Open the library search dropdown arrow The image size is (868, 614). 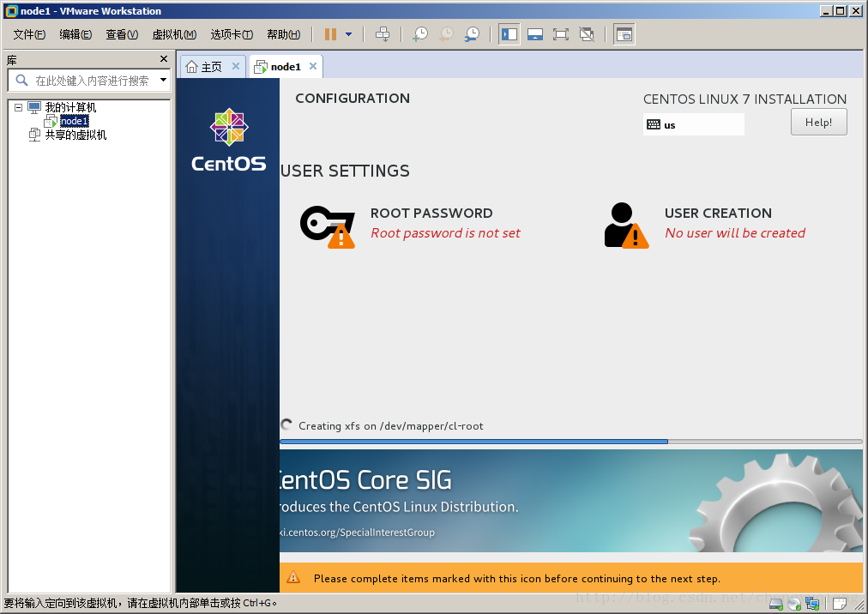[x=163, y=81]
